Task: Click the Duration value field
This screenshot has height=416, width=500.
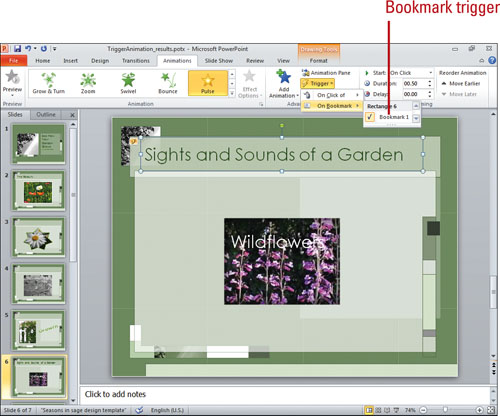Action: point(414,83)
